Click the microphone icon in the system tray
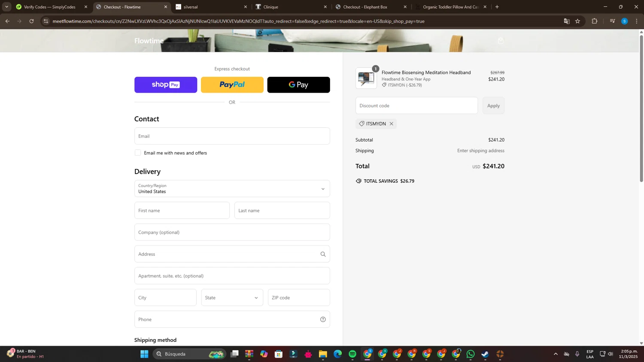Image resolution: width=644 pixels, height=362 pixels. click(577, 354)
